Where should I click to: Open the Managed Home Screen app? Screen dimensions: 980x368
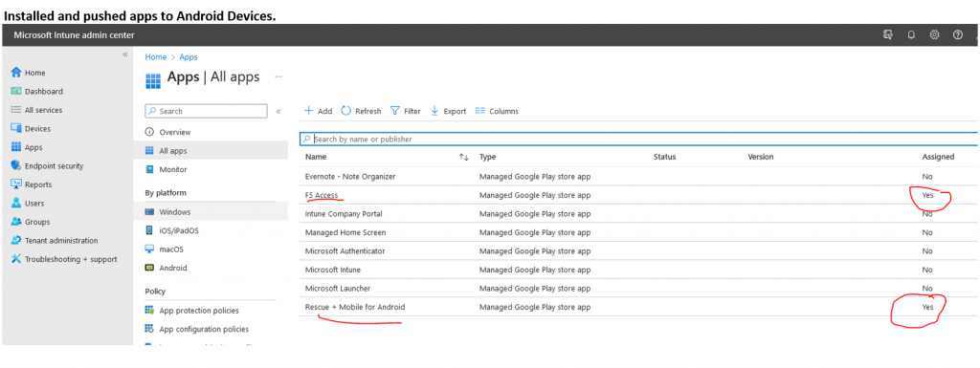pyautogui.click(x=345, y=232)
